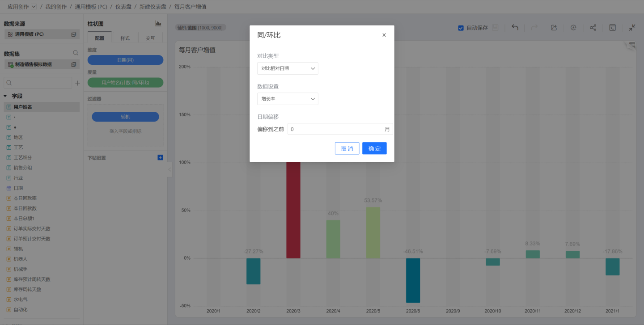Image resolution: width=644 pixels, height=325 pixels.
Task: Collapse the 字段 tree section
Action: tap(5, 96)
